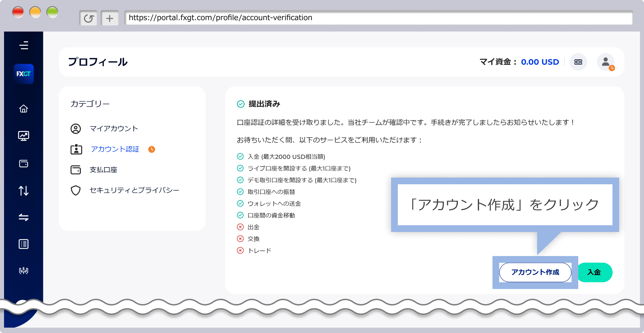Click the pending clock badge beside アカウント認証
Viewport: 644px width, 333px height.
152,149
